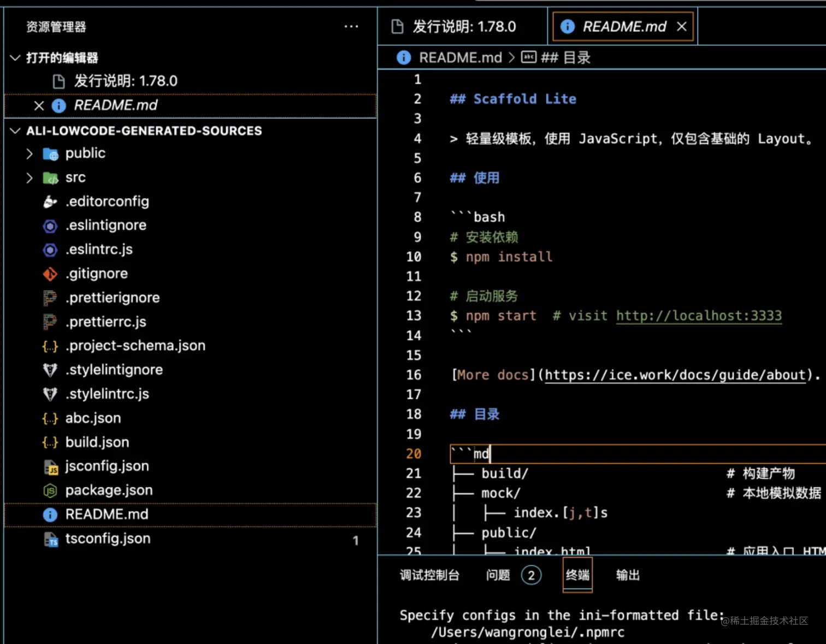
Task: Switch to the 输出 panel tab
Action: pos(628,575)
